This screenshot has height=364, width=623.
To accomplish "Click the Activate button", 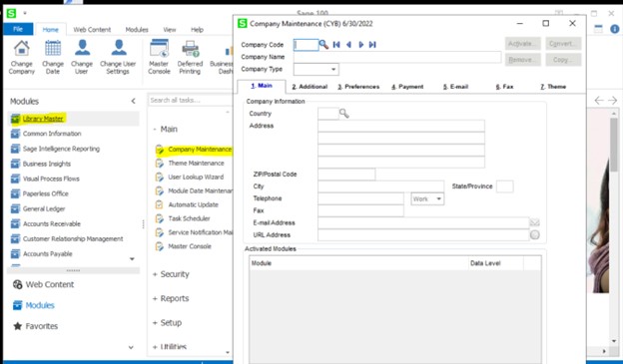I will click(x=522, y=44).
